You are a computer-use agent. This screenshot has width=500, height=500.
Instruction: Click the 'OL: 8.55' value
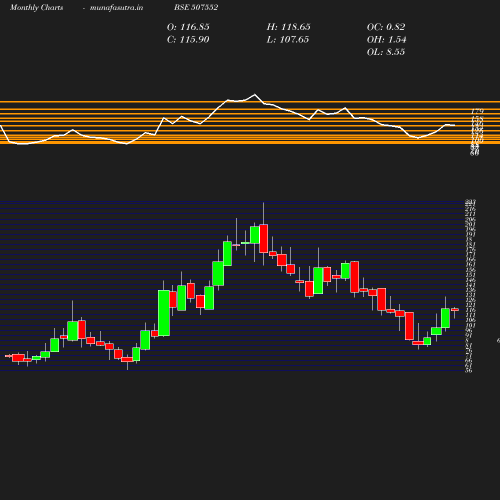386,52
